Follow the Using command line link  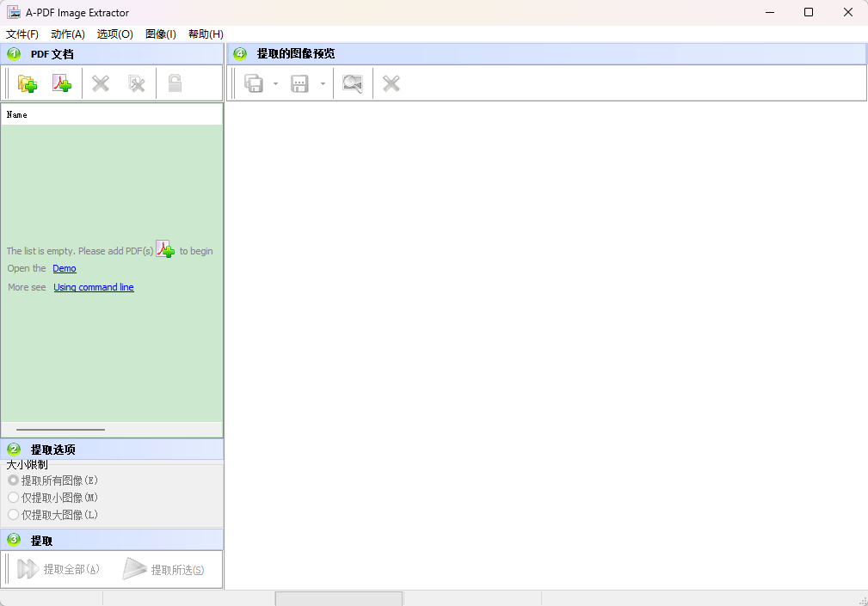click(x=94, y=287)
